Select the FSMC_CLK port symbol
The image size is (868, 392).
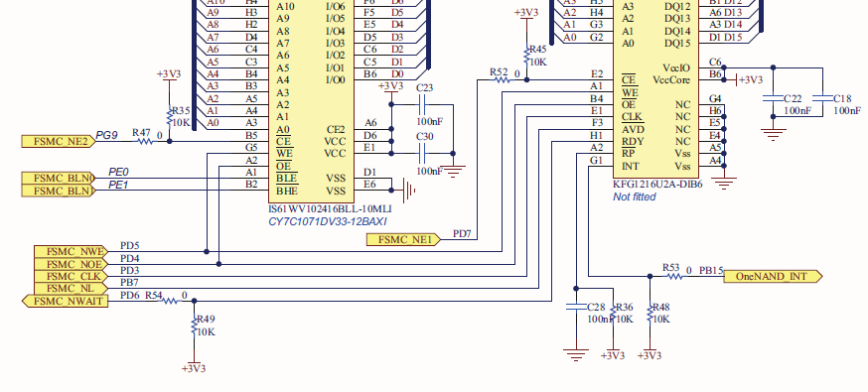pos(72,276)
